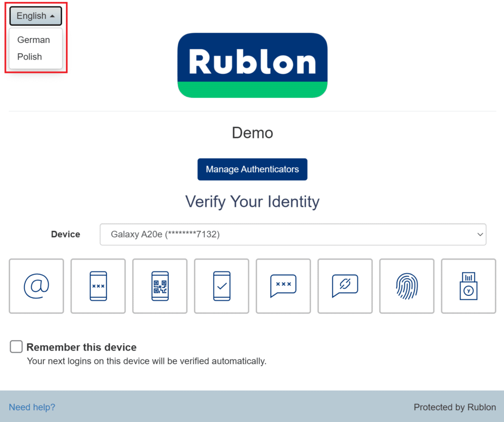504x422 pixels.
Task: Click the Rublon logo
Action: pos(252,65)
